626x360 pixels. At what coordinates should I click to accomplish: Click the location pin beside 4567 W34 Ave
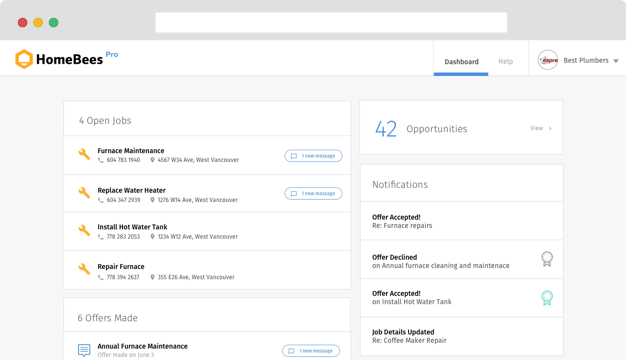tap(152, 160)
